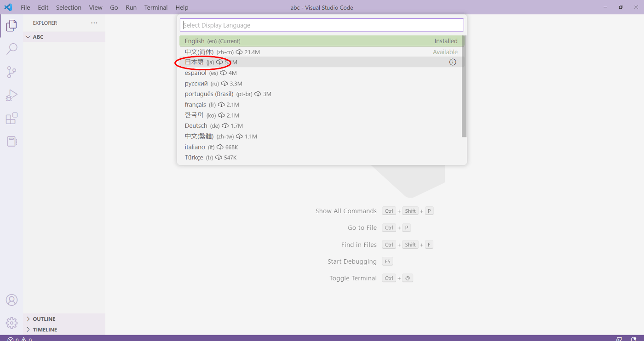Viewport: 644px width, 341px height.
Task: Choose 中文(简体) zh-cn language
Action: [321, 52]
